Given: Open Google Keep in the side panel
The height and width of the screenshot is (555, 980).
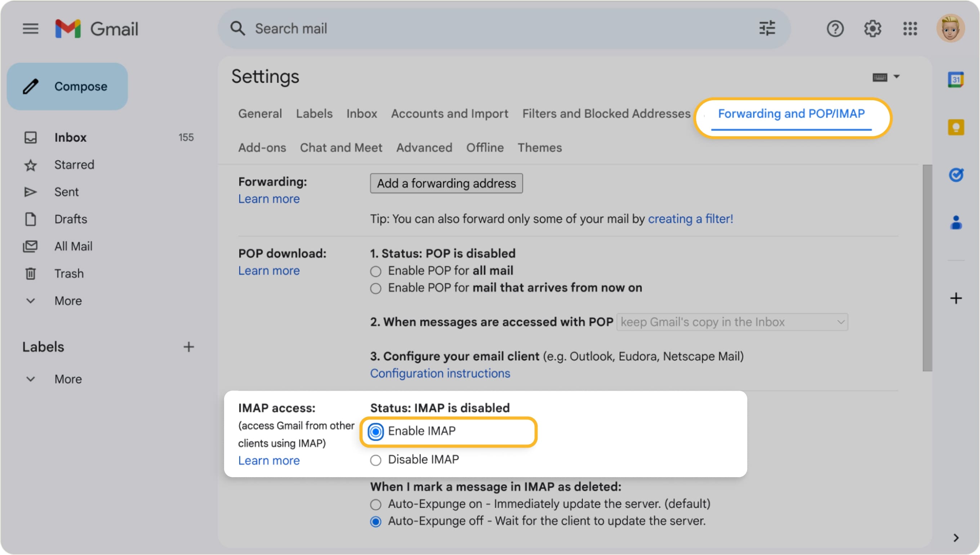Looking at the screenshot, I should point(955,127).
